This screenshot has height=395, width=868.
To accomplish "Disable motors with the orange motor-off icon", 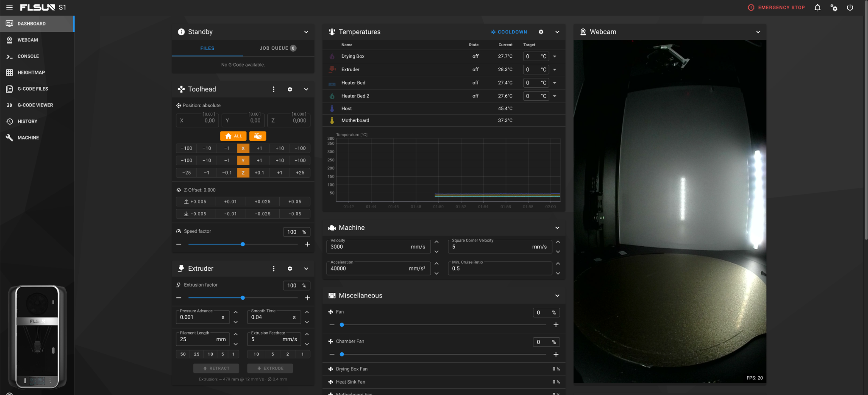I will (x=258, y=136).
